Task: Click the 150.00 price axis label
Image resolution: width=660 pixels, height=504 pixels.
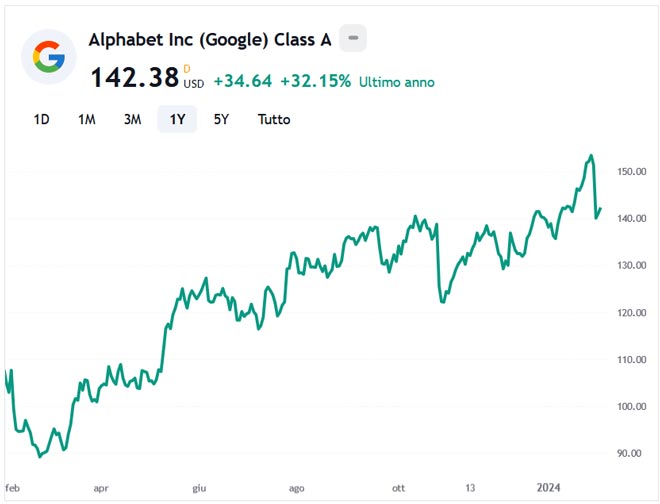Action: pyautogui.click(x=630, y=171)
